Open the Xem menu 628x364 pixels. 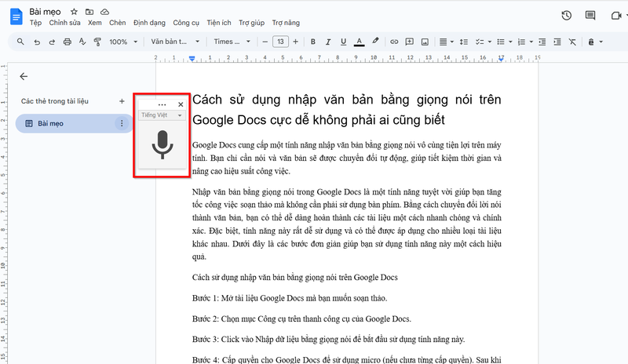pos(95,23)
